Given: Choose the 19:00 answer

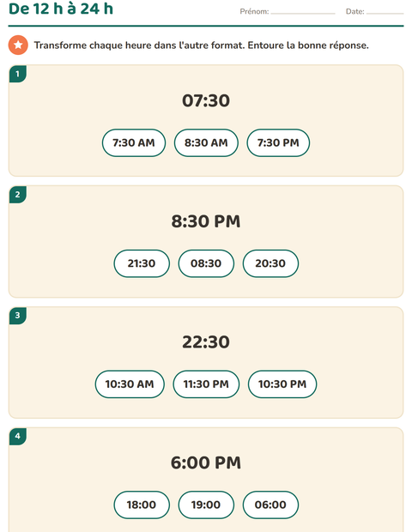Looking at the screenshot, I should click(206, 505).
